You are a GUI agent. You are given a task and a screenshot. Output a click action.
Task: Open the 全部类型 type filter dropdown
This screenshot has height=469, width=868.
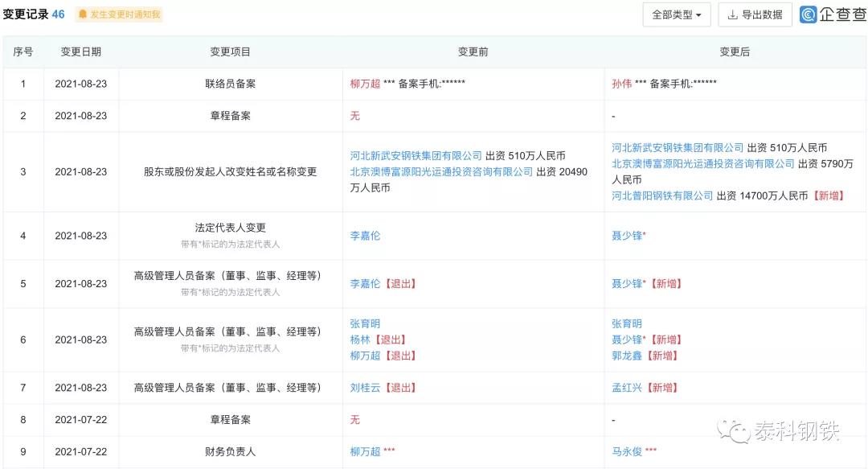point(676,14)
